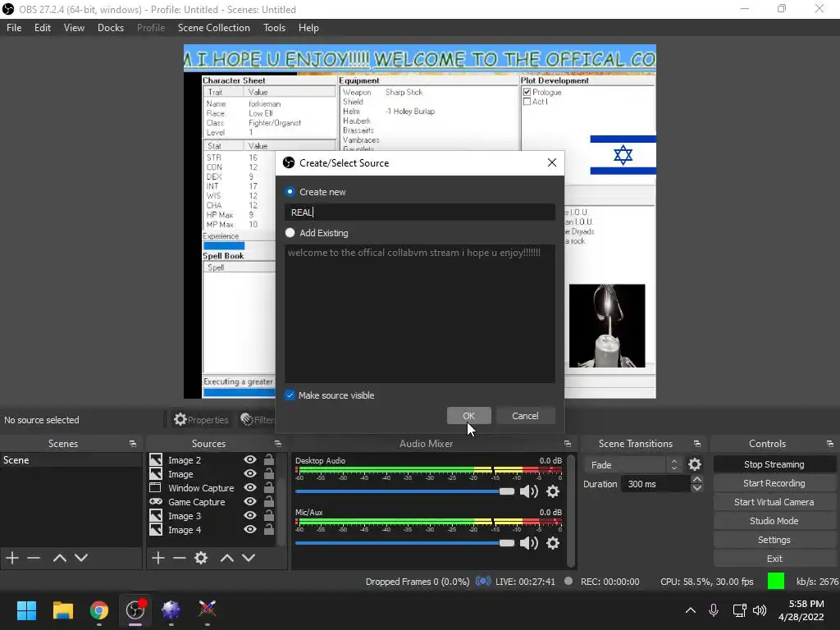Remove the source using the minus icon

click(x=180, y=558)
